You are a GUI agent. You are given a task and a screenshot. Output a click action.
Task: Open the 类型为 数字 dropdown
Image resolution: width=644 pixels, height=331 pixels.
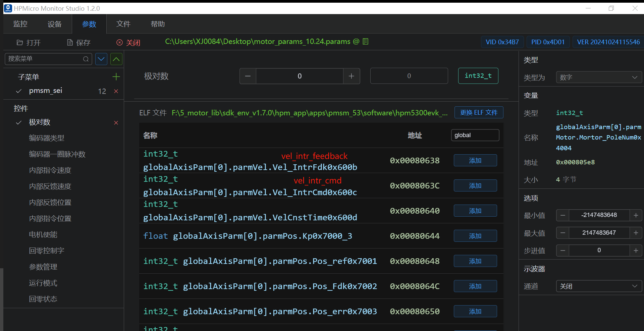599,77
